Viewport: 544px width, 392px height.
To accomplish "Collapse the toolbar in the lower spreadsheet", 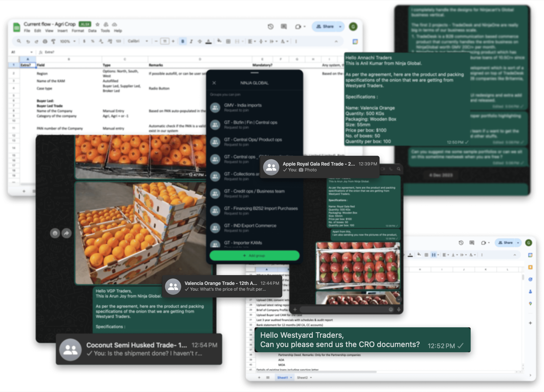I will (515, 255).
